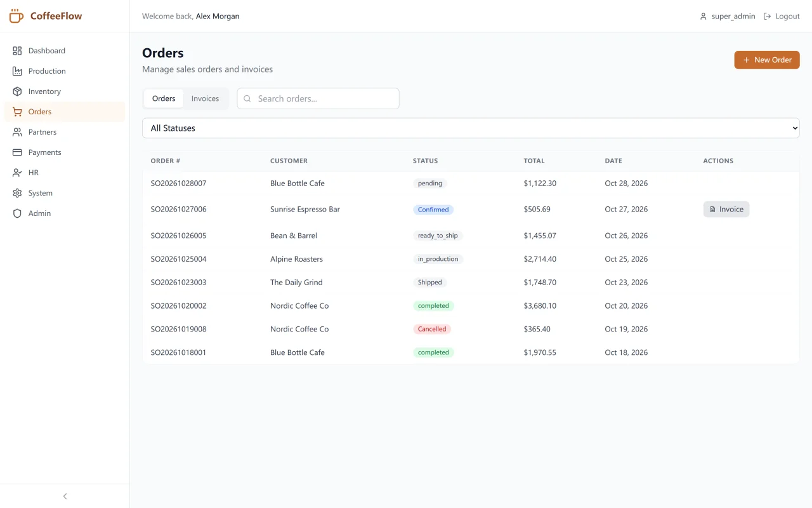Open Dashboard from the sidebar
The image size is (812, 508).
[65, 51]
